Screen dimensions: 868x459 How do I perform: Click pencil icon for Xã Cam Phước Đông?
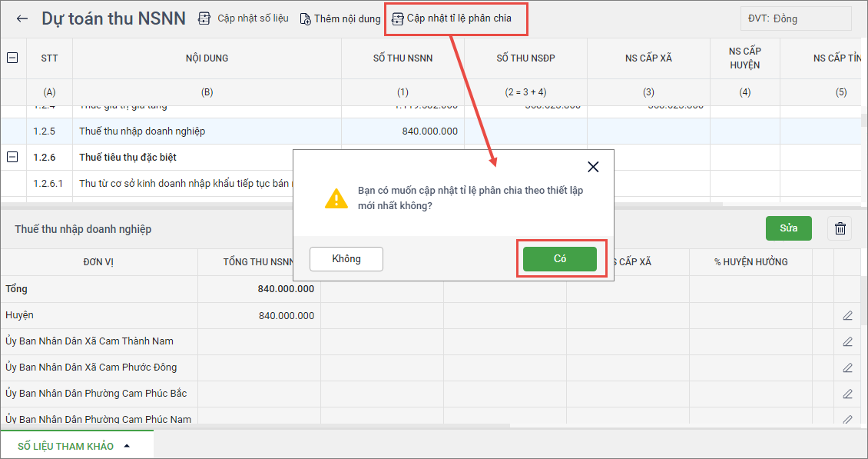[847, 368]
